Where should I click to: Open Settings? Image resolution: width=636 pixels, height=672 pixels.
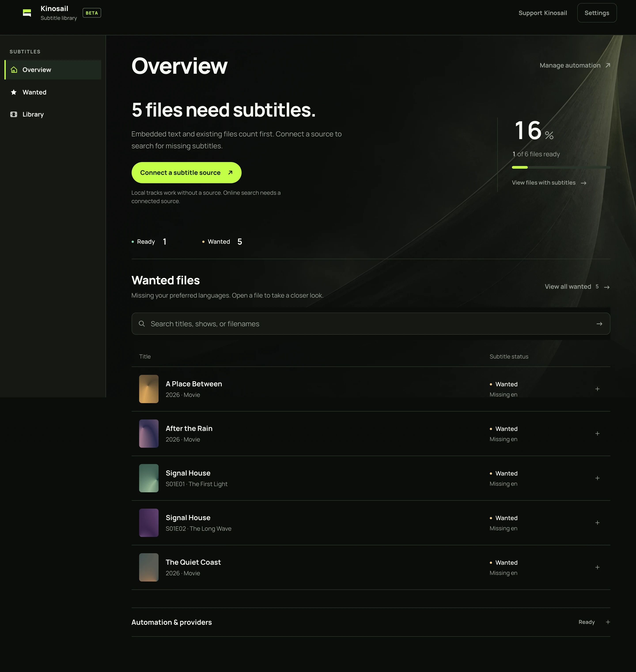click(x=597, y=13)
